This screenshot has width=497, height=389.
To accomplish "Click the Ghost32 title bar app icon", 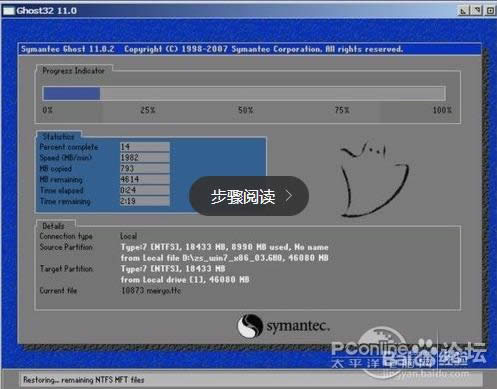I will (x=8, y=11).
